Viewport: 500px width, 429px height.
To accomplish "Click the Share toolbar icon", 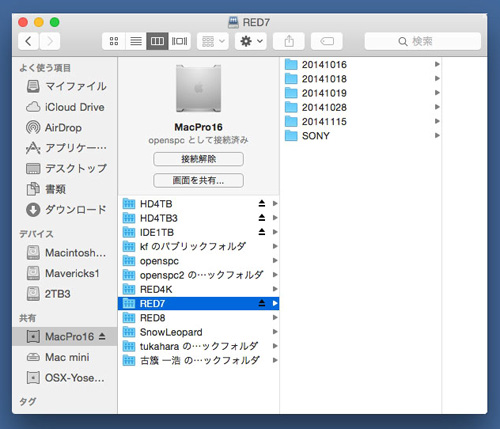I will pos(289,41).
